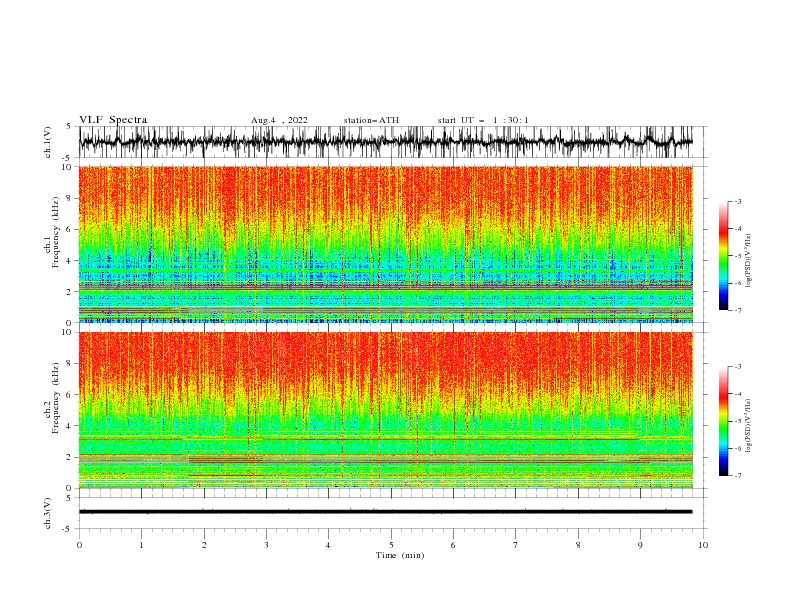Viewport: 792px width, 612px height.
Task: Click the time axis tick label "3"
Action: (266, 545)
